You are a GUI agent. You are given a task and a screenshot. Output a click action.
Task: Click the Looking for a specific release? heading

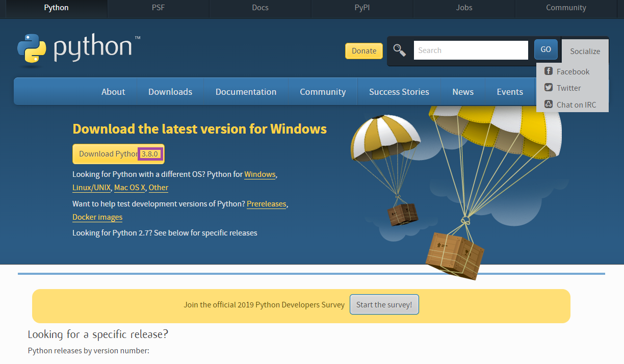98,334
